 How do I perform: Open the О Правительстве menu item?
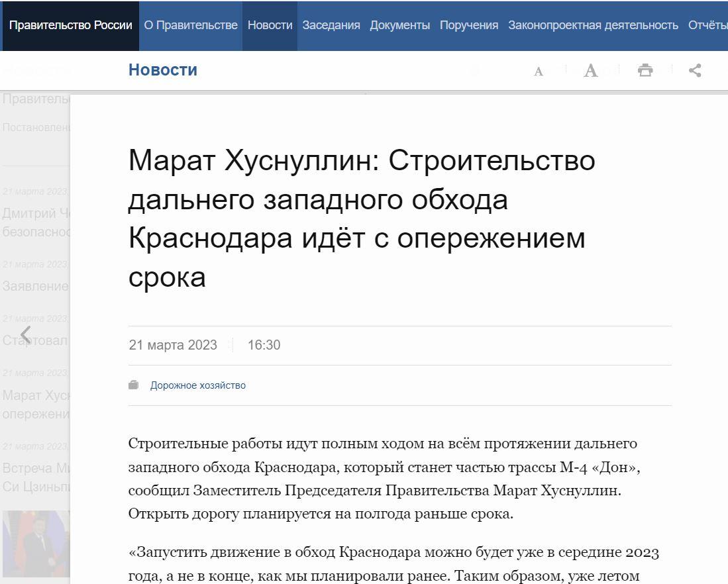pos(190,26)
